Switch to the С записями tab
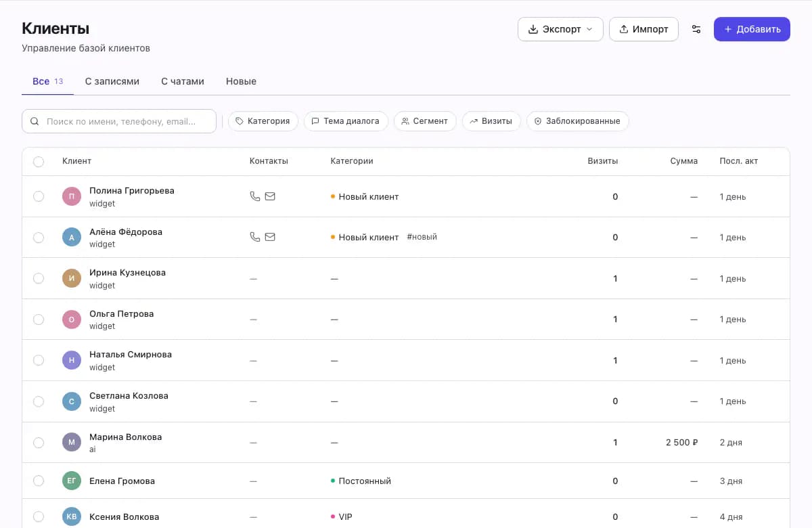The height and width of the screenshot is (528, 812). [x=112, y=81]
